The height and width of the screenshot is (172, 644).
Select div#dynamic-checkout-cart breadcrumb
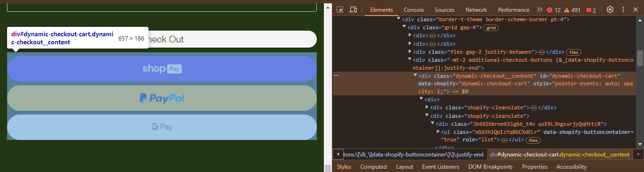(x=560, y=155)
